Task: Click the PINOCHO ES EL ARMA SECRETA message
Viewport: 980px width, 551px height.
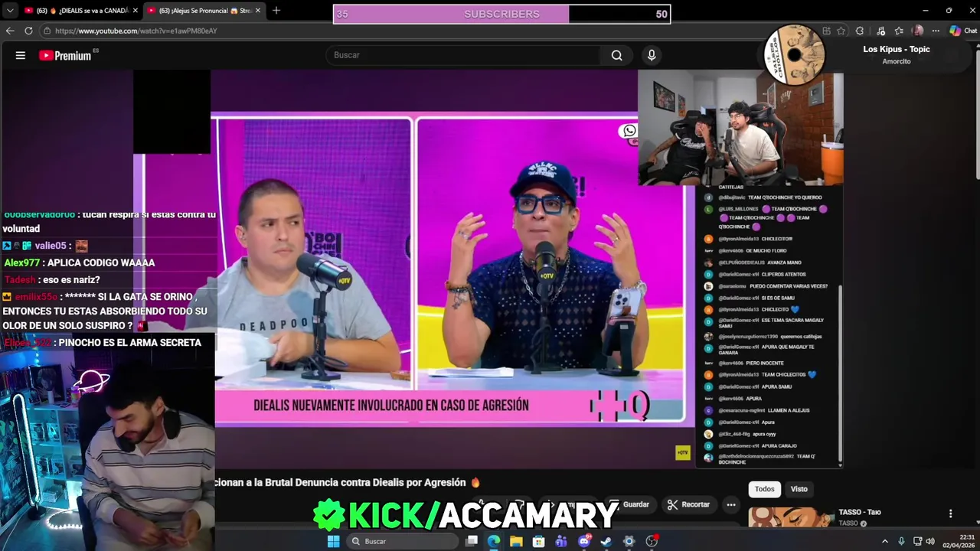Action: (103, 342)
